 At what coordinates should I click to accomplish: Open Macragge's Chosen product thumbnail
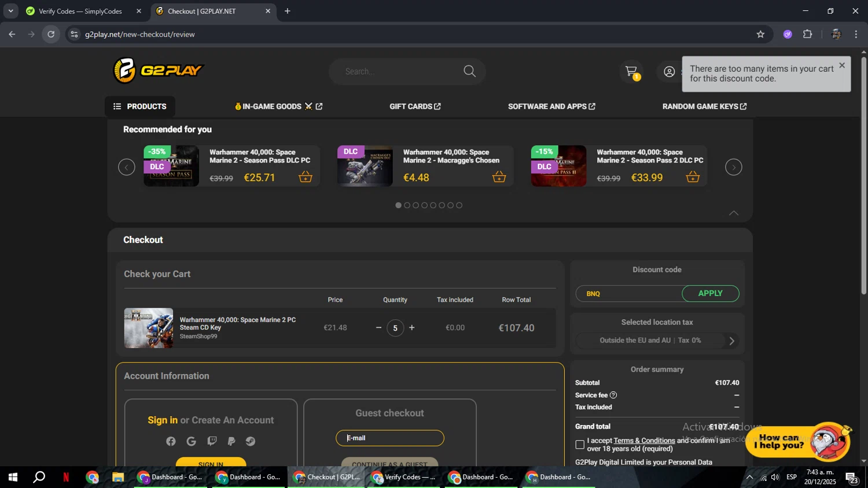365,166
